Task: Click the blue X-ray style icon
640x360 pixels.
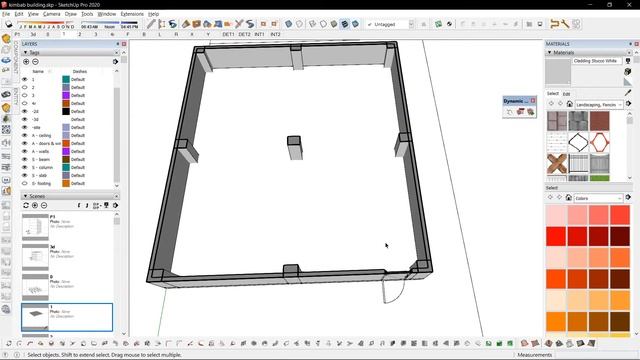Action: coord(289,24)
